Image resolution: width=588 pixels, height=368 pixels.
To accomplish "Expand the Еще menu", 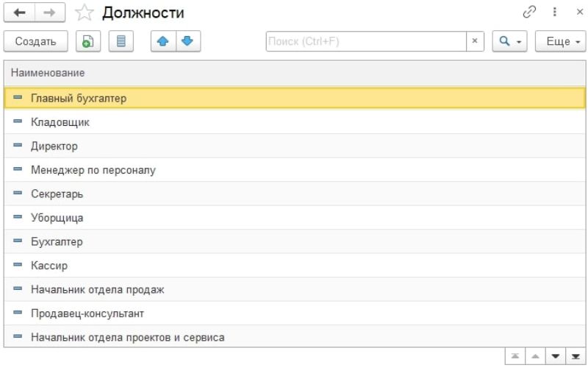I will coord(560,41).
